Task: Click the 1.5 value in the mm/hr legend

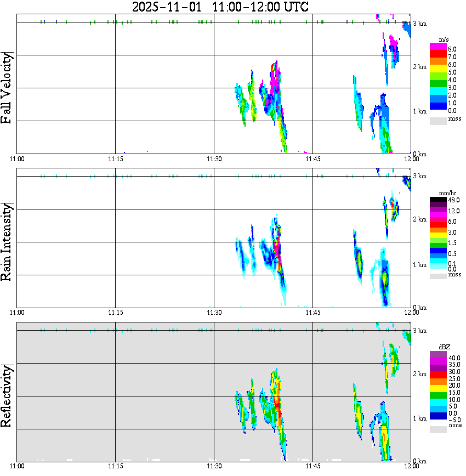Action: tap(452, 242)
